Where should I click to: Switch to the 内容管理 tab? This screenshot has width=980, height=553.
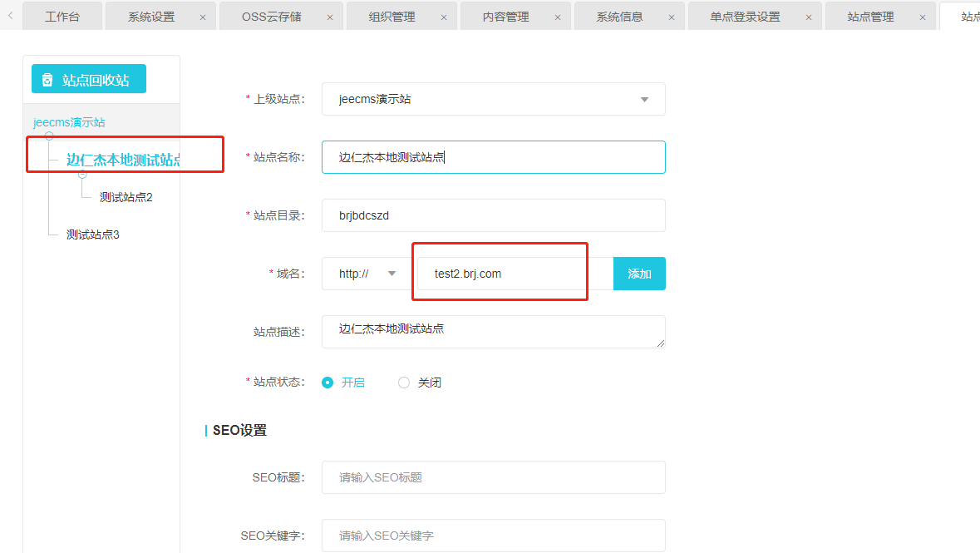tap(505, 17)
